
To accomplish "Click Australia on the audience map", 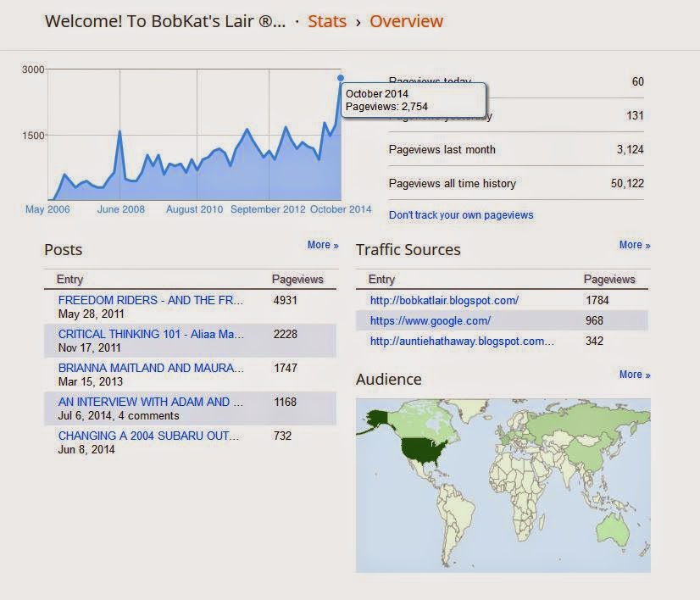I will 613,529.
